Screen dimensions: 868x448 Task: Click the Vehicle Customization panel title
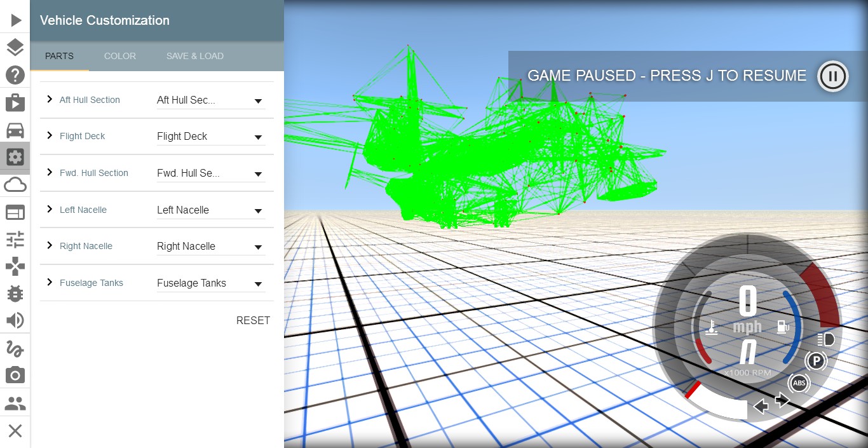point(105,20)
